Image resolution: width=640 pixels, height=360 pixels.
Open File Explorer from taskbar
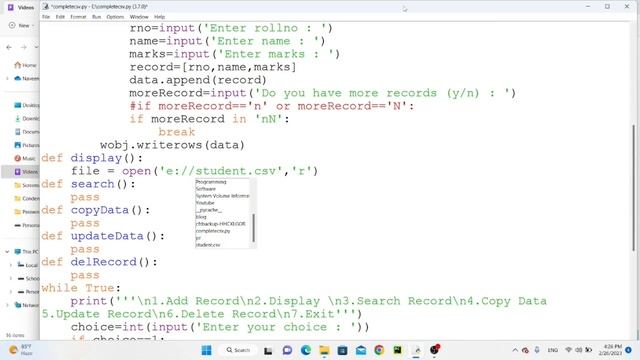[324, 350]
